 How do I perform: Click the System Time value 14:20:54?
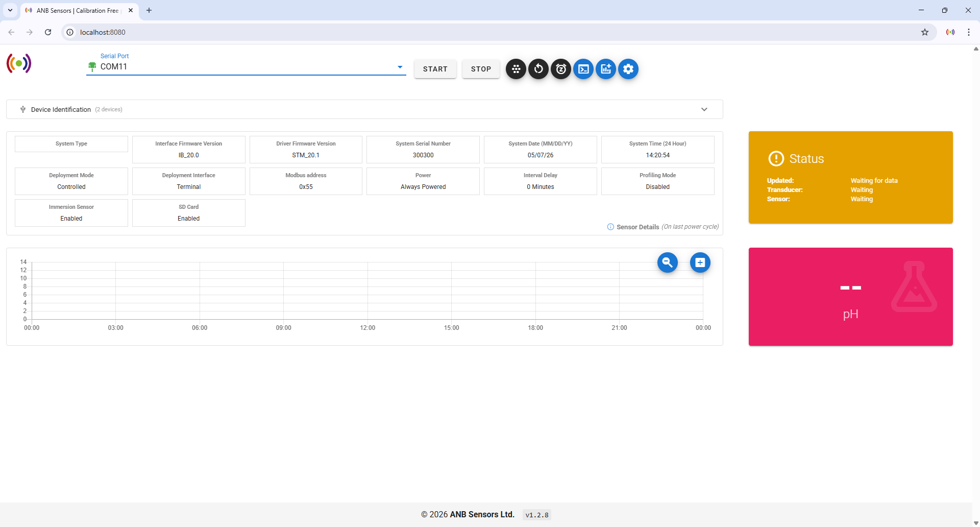coord(658,155)
